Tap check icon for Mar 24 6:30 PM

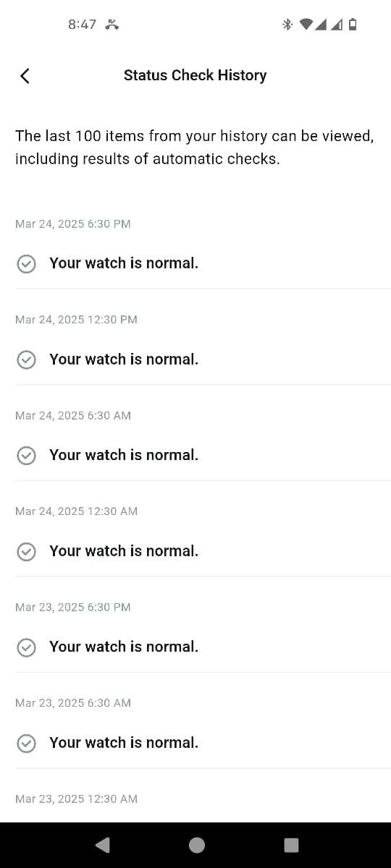coord(26,264)
